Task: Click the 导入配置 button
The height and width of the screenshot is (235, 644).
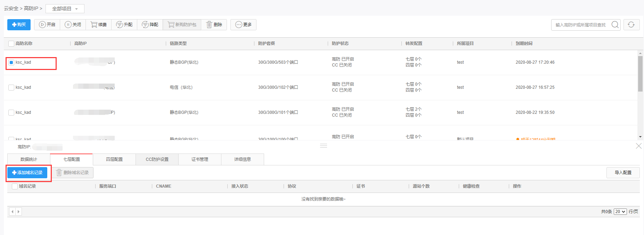Action: pos(623,173)
